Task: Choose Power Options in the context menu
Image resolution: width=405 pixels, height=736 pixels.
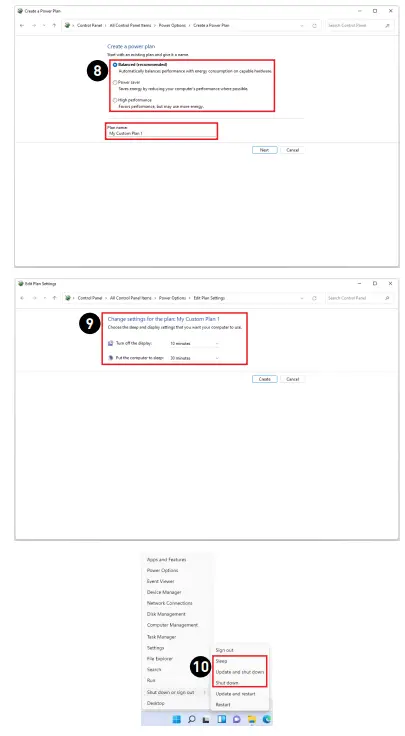Action: tap(162, 570)
